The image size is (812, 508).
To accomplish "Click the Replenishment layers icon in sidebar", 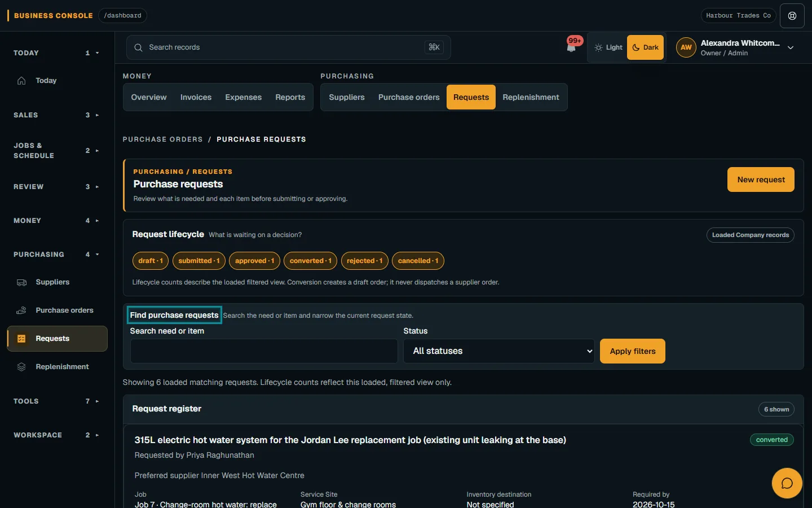I will (x=21, y=367).
